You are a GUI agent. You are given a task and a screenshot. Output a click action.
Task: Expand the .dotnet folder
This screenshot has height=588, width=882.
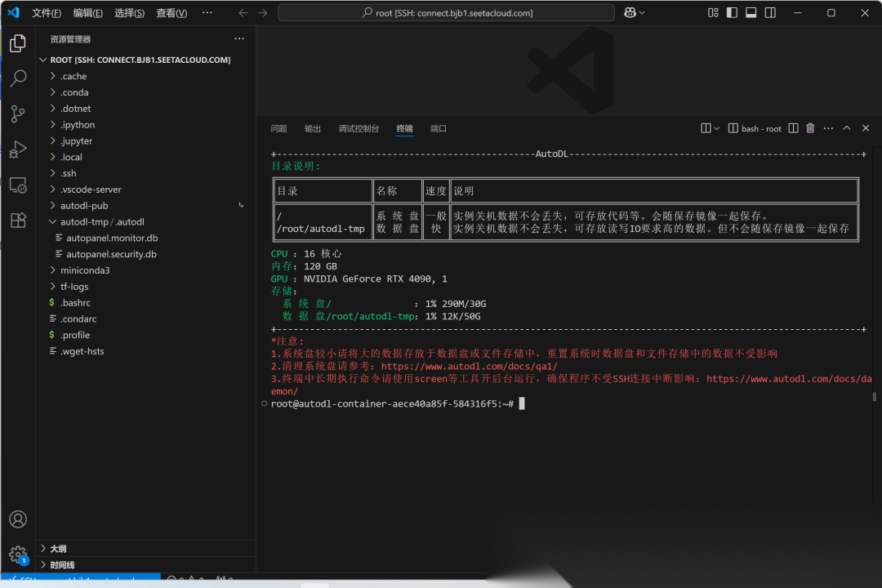pos(145,109)
